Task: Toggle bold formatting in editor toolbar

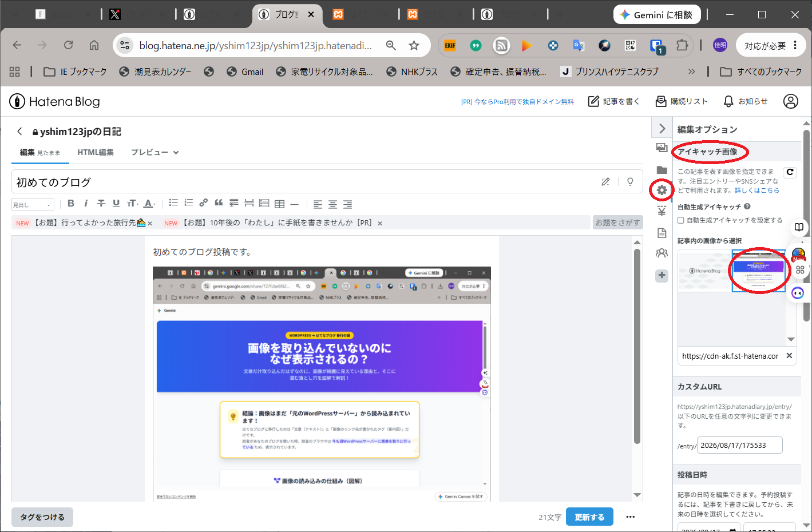Action: 71,203
